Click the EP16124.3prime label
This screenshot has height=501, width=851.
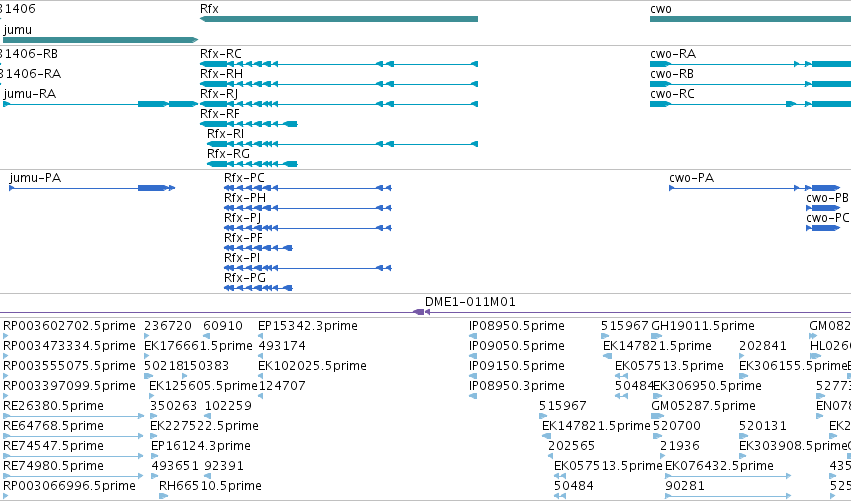(201, 446)
